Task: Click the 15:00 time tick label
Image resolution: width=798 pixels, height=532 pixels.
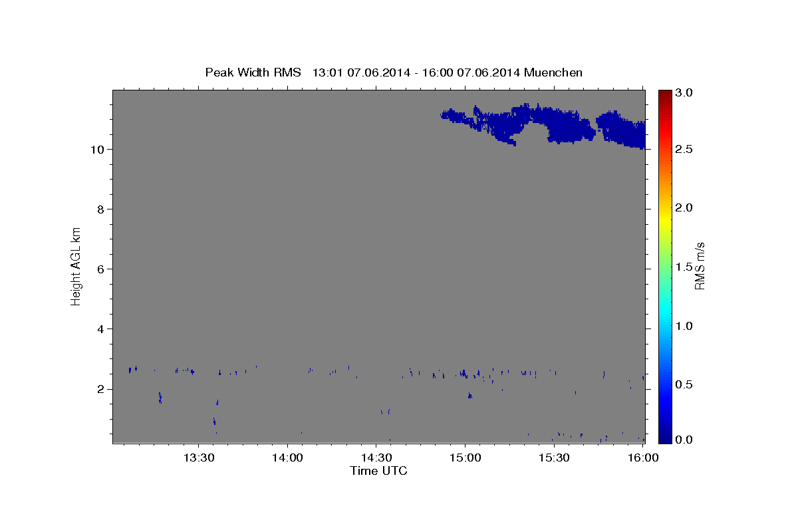Action: pyautogui.click(x=464, y=458)
